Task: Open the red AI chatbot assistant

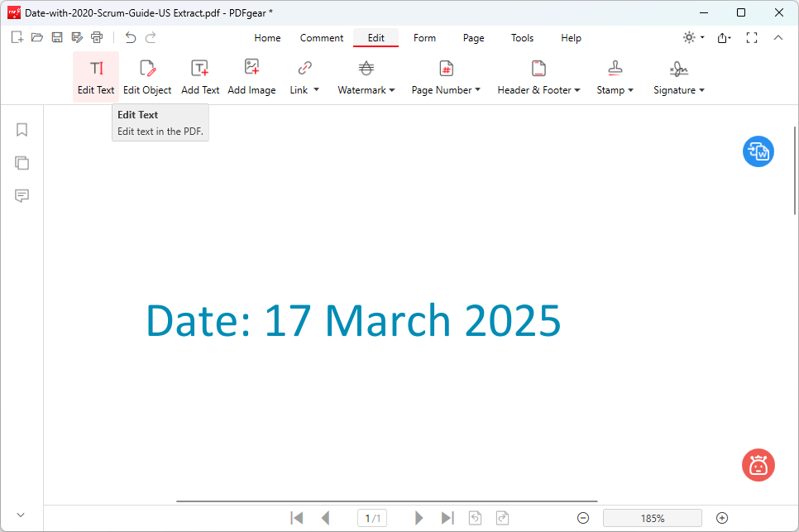Action: 758,465
